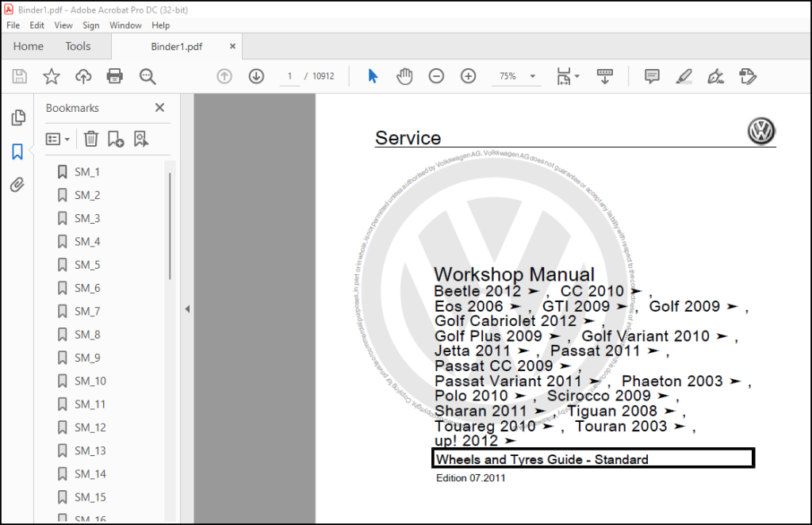The width and height of the screenshot is (812, 525).
Task: Switch to the Tools tab
Action: tap(78, 46)
